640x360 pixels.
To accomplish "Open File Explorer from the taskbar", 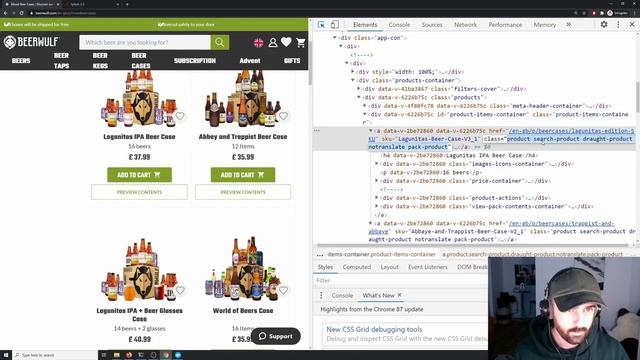I will pos(116,355).
